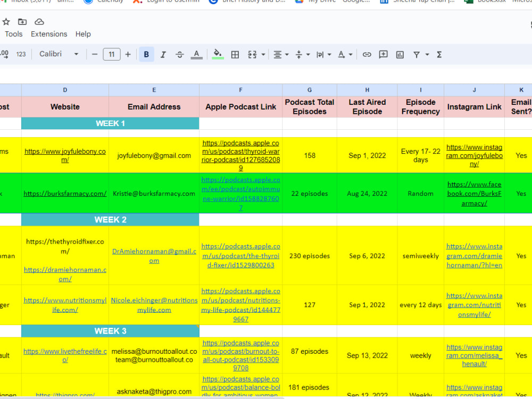Toggle strikethrough formatting
The image size is (532, 399).
pos(180,54)
